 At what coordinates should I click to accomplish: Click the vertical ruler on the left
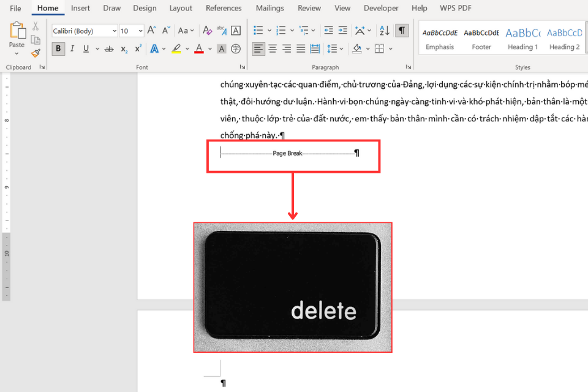pyautogui.click(x=6, y=187)
